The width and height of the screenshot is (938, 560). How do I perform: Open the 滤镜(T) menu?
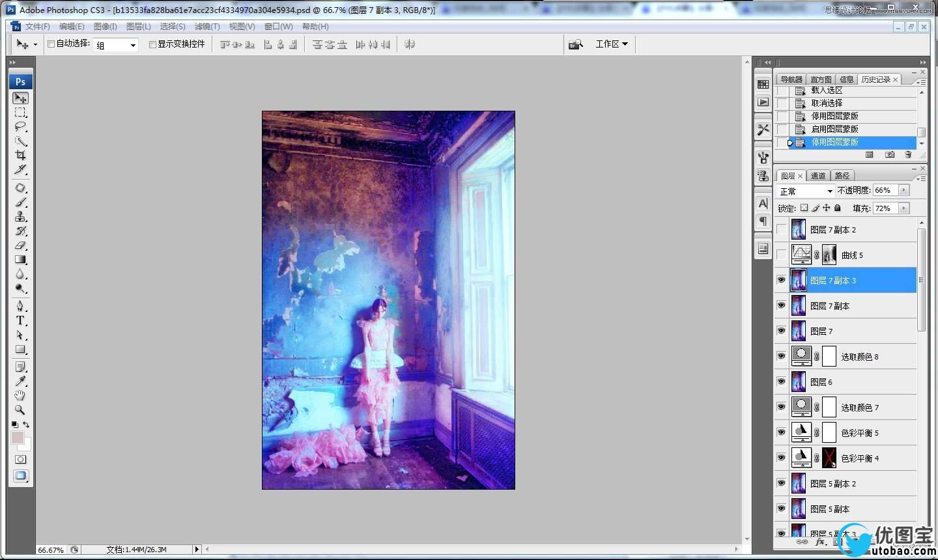point(207,27)
